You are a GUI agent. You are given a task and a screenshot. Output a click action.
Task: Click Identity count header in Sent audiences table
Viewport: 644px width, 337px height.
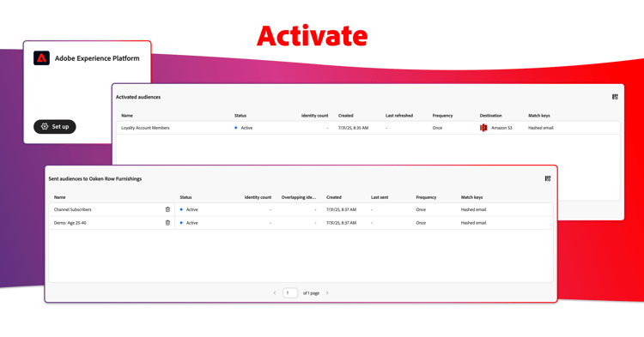[258, 197]
